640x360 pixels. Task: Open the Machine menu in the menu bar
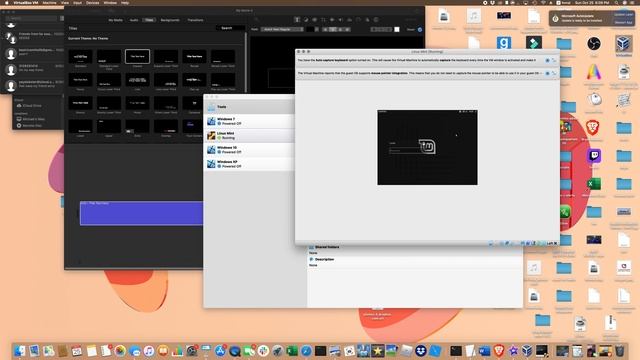pyautogui.click(x=49, y=2)
